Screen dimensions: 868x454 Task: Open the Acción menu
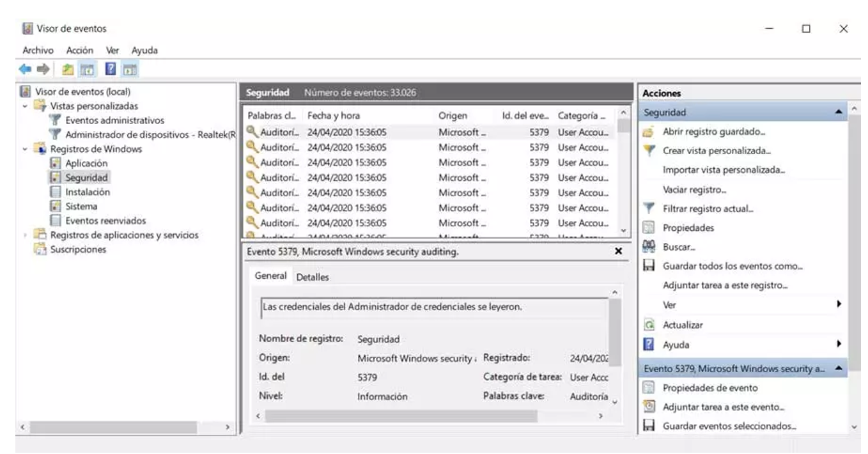pos(80,50)
